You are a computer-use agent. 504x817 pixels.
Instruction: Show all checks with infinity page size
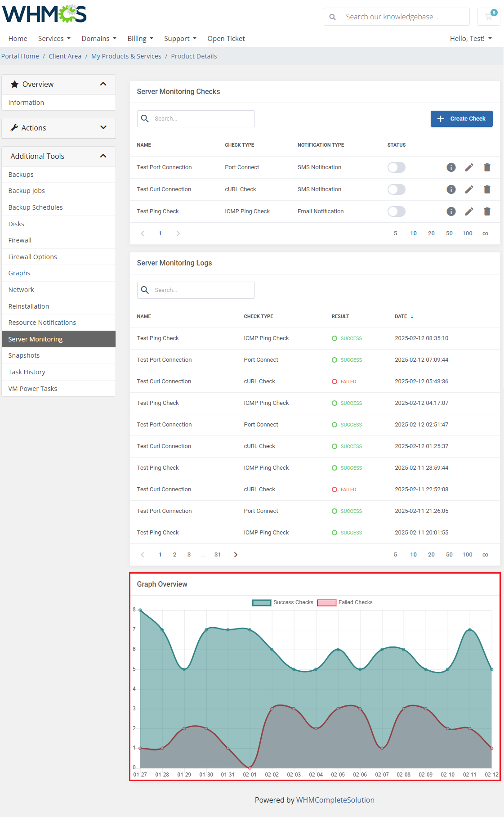(485, 233)
